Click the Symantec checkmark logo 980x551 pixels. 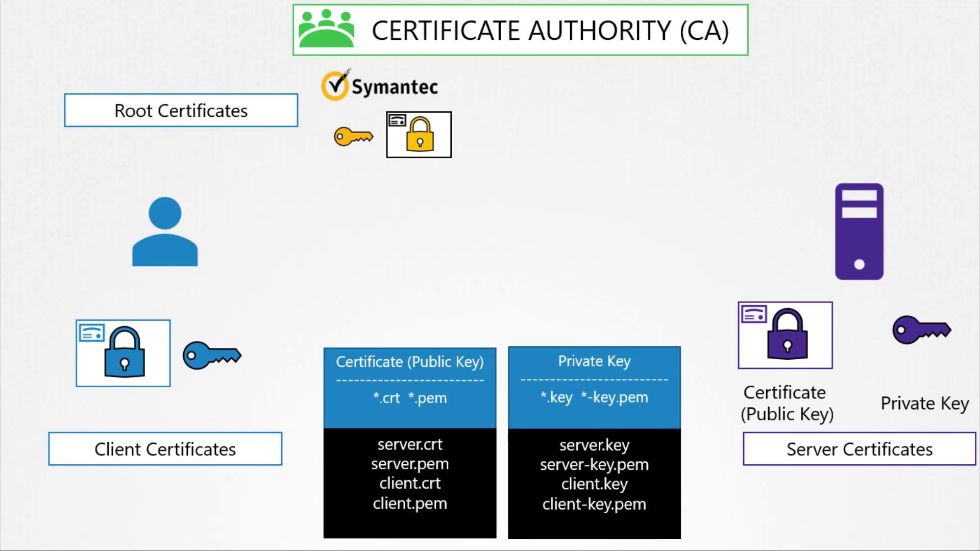[335, 86]
